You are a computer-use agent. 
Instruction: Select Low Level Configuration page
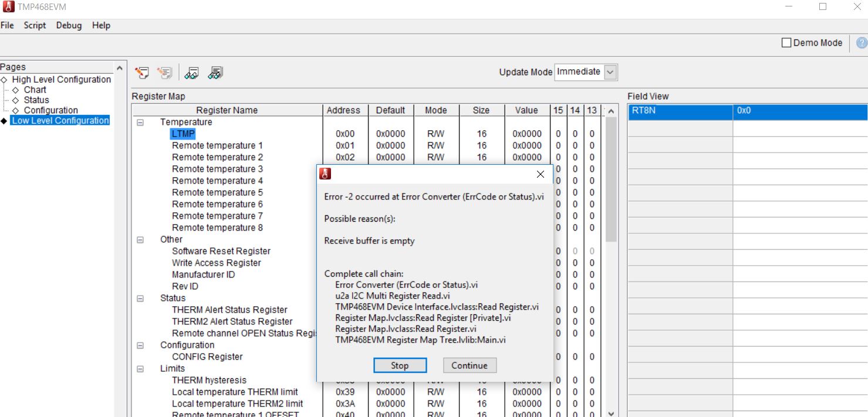[60, 120]
